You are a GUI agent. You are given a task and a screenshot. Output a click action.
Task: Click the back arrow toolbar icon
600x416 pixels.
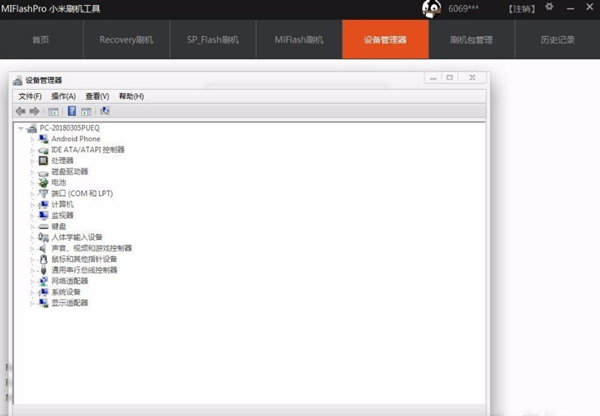21,111
